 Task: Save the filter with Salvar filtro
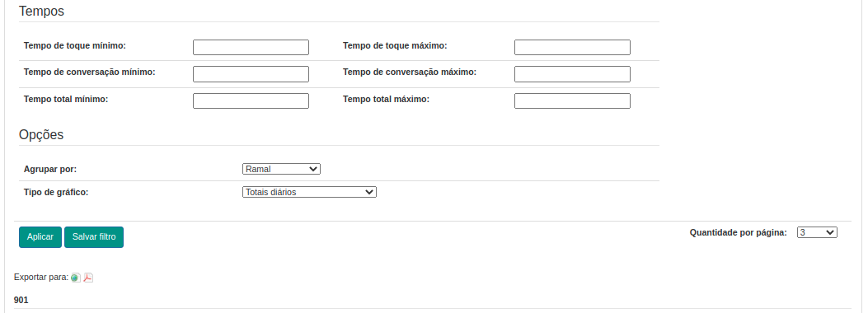94,237
